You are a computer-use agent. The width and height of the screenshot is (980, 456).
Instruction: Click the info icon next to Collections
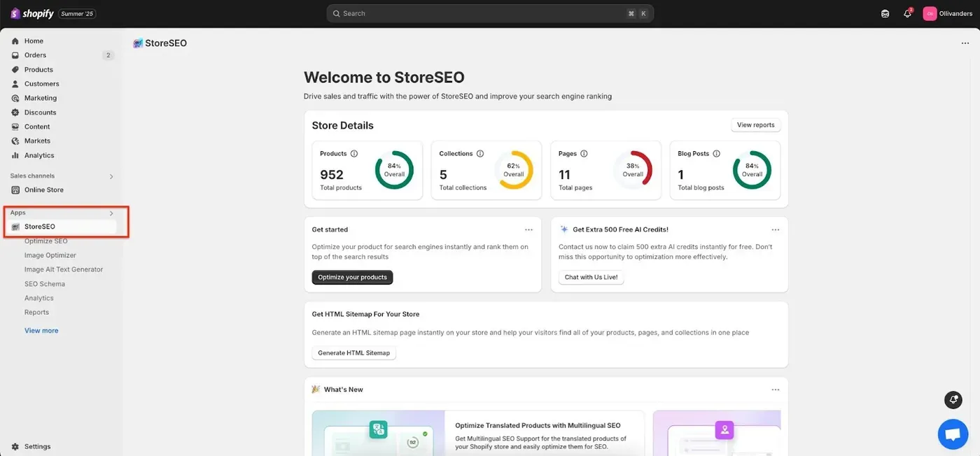click(480, 154)
